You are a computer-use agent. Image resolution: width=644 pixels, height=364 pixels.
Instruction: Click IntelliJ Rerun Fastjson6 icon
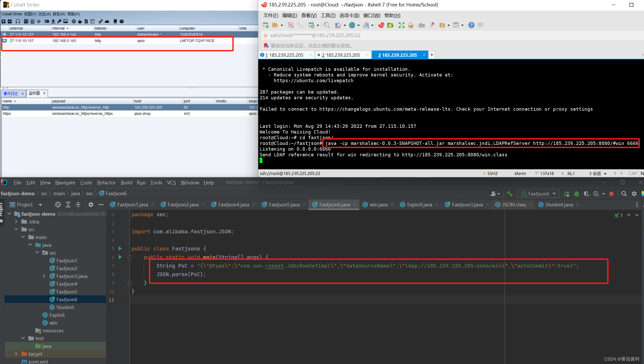click(x=567, y=194)
